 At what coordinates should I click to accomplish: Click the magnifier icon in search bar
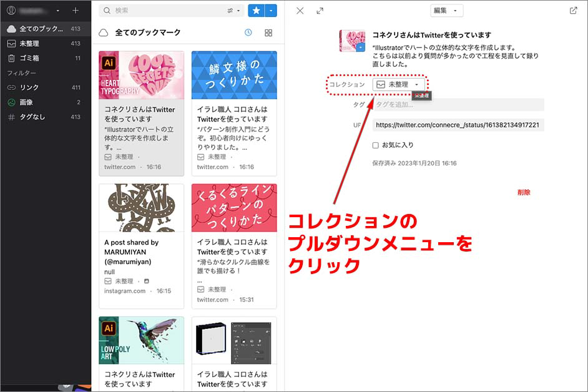pos(107,11)
